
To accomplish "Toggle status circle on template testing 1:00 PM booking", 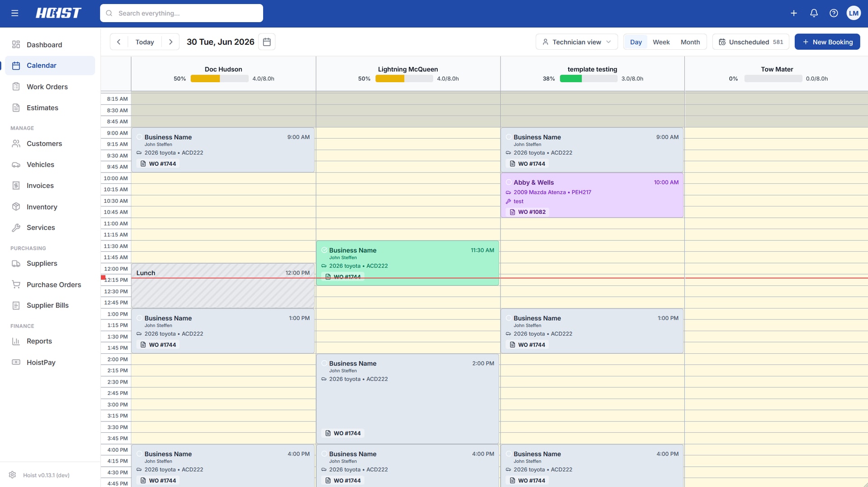I will (509, 318).
